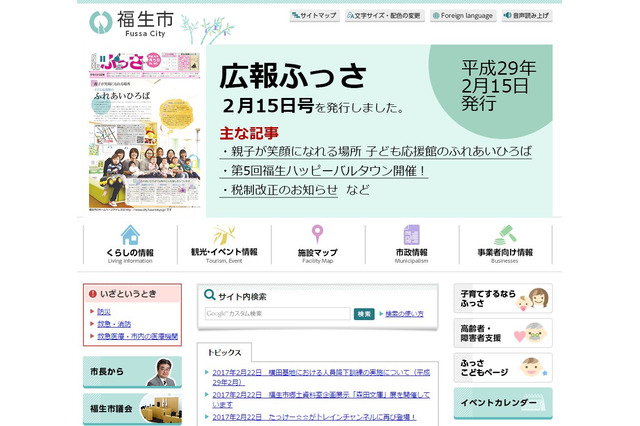Activate 音声読み上げ voice reading
This screenshot has width=640, height=426.
[x=527, y=16]
